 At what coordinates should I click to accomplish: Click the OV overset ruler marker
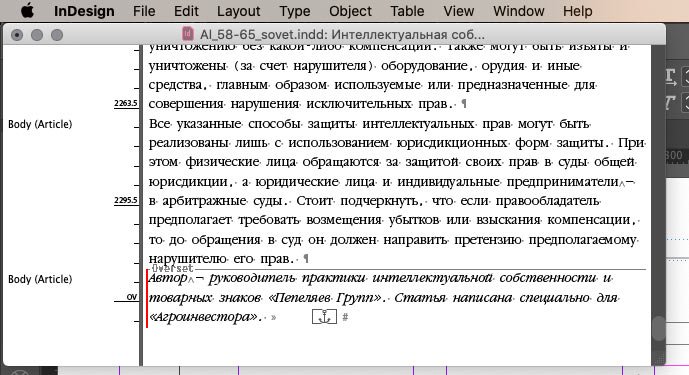132,297
